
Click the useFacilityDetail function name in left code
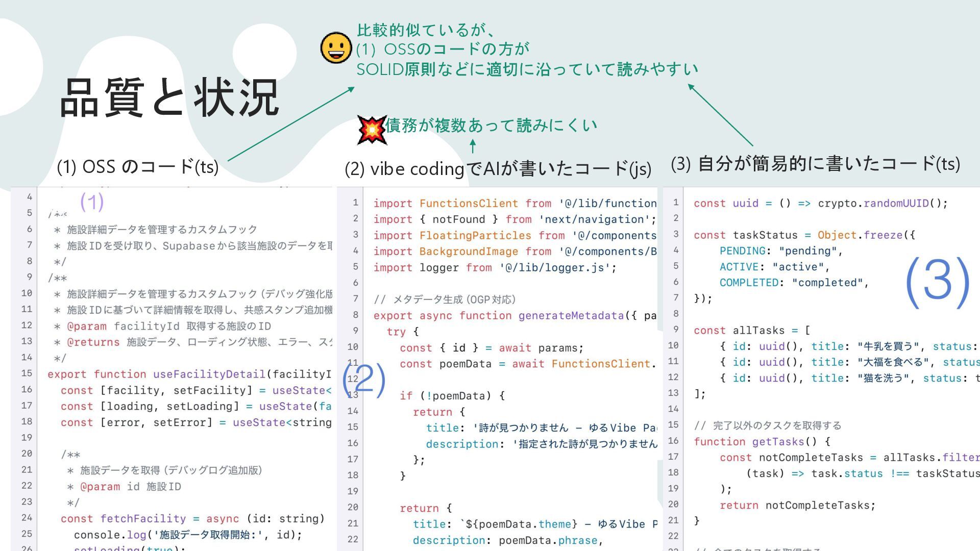(209, 374)
